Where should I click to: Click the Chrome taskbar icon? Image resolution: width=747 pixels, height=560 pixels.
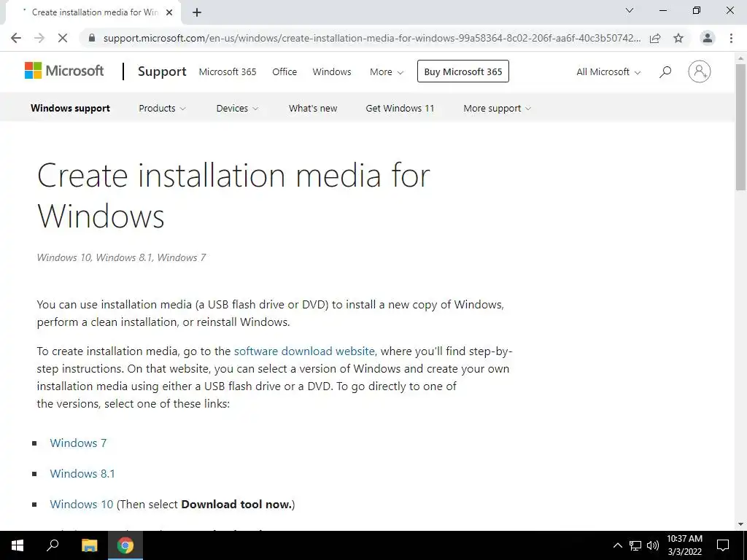(125, 545)
